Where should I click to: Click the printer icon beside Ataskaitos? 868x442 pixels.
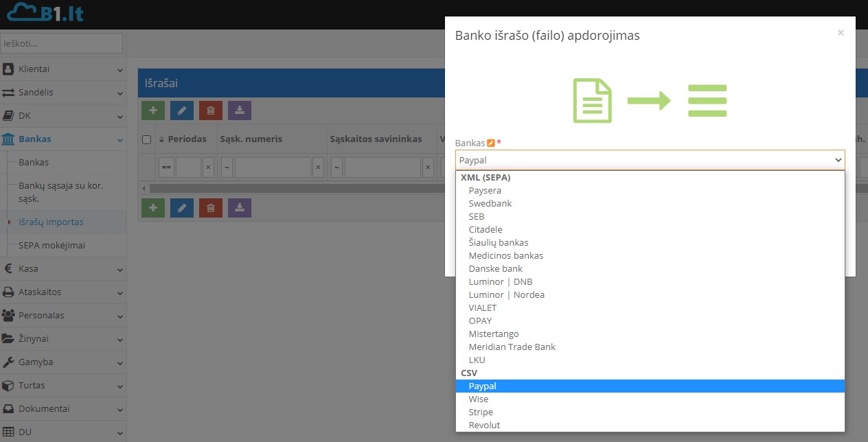pyautogui.click(x=10, y=292)
